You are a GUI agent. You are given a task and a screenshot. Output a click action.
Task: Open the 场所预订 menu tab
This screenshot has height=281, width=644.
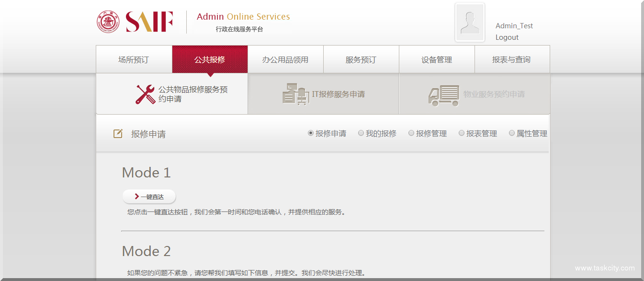click(134, 60)
